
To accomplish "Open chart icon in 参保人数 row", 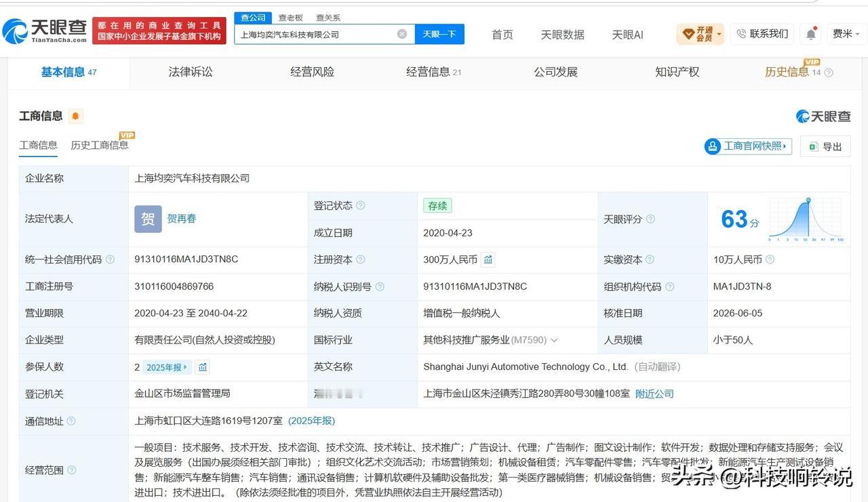I will point(202,367).
